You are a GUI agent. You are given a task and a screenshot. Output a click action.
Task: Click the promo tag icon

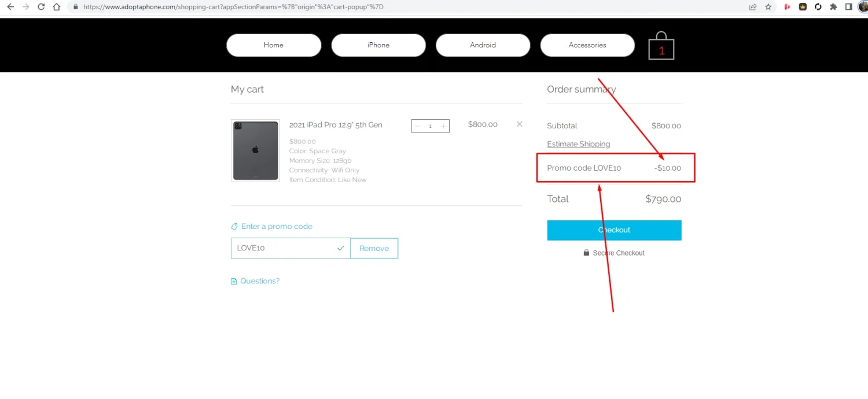[x=234, y=227]
